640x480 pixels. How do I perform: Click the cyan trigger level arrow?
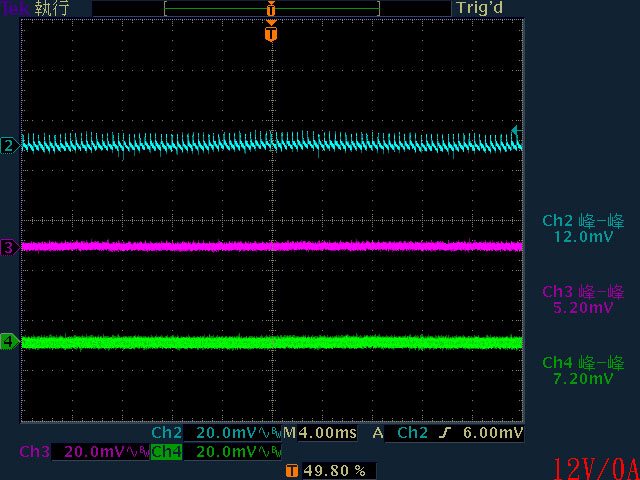[515, 131]
